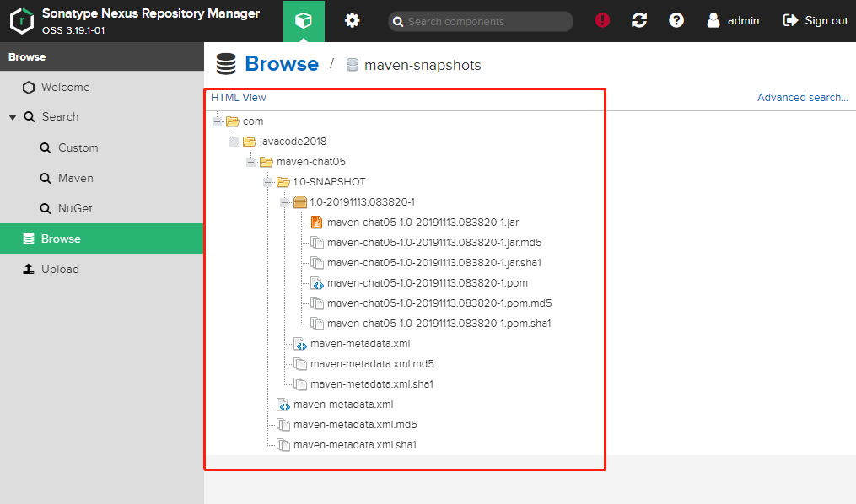Click the maven-chat05 folder icon
Screen dimensions: 856x504
[266, 162]
